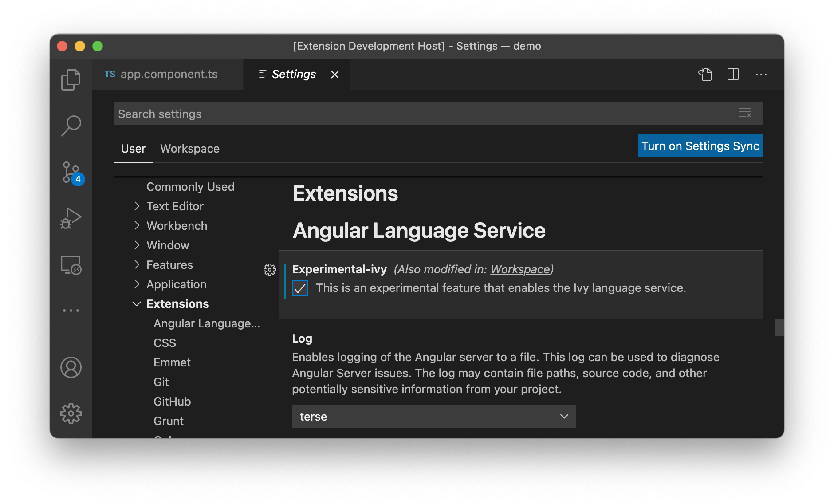Click the window title bar text
The image size is (834, 504).
(417, 46)
